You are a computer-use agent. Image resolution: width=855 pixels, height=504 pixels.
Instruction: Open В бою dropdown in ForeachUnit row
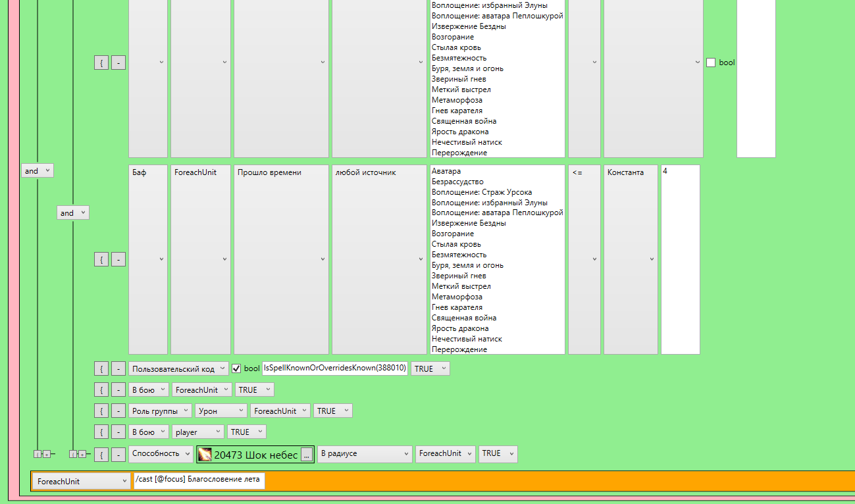[x=149, y=390]
